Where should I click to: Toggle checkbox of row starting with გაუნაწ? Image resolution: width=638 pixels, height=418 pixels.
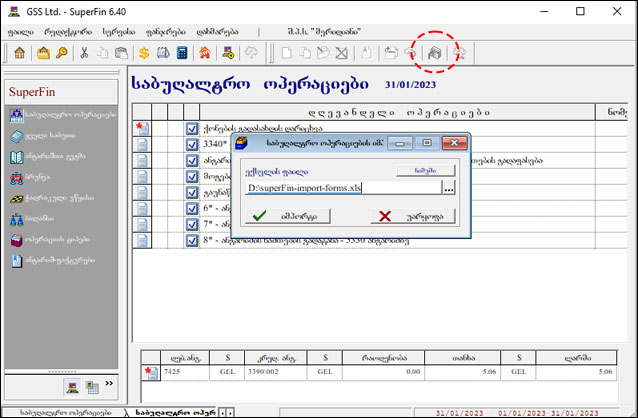(x=192, y=192)
